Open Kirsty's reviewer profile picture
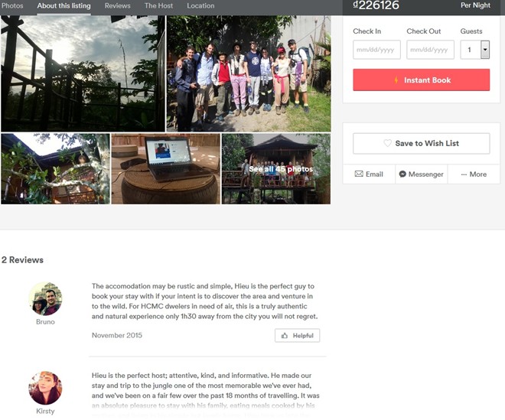This screenshot has width=505, height=420. click(x=45, y=388)
